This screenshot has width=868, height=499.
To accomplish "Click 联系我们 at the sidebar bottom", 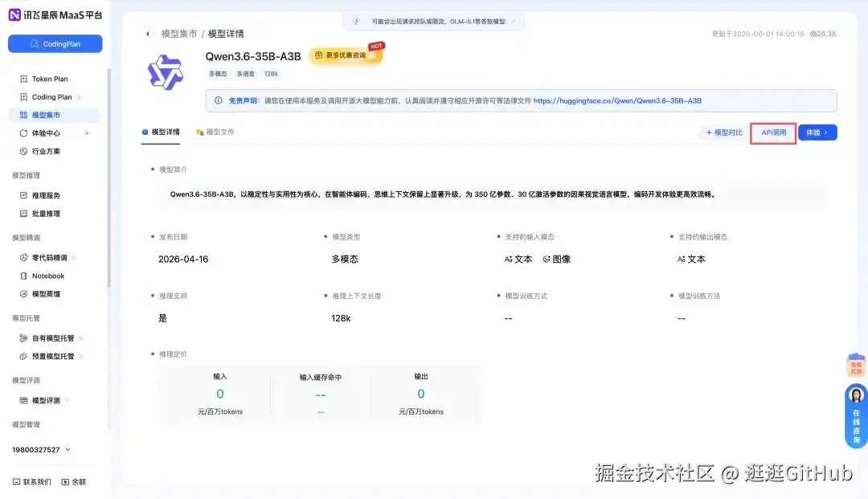I will [31, 482].
